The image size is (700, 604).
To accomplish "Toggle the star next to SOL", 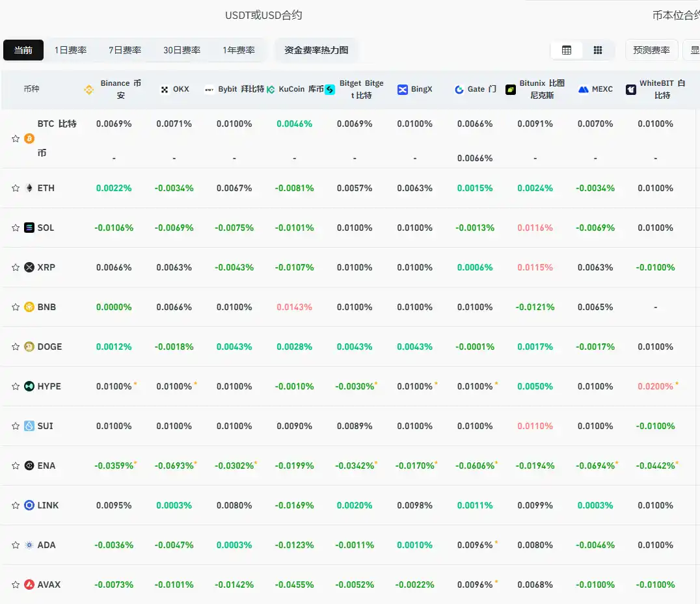I will 15,228.
